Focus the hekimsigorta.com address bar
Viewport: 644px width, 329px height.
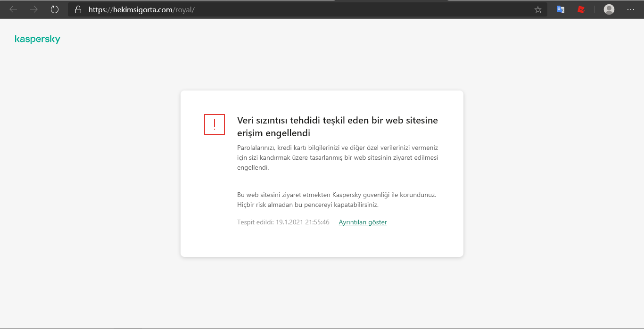(307, 9)
